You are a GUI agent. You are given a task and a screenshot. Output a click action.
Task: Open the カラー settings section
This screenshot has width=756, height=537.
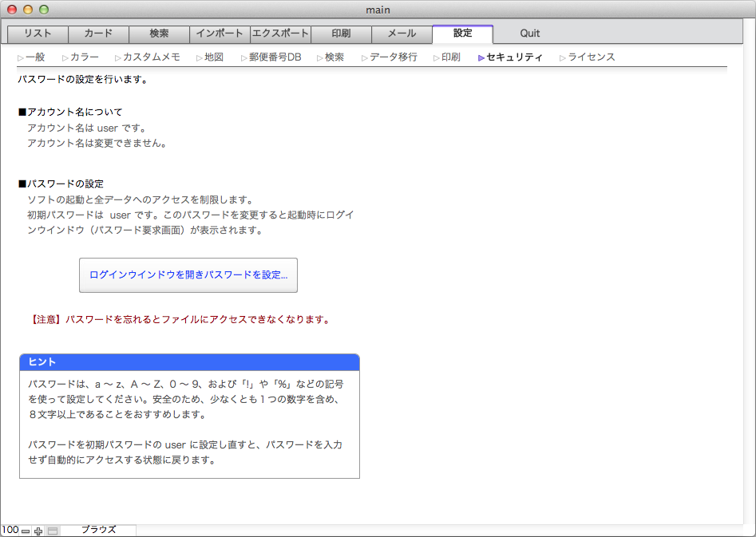[85, 57]
